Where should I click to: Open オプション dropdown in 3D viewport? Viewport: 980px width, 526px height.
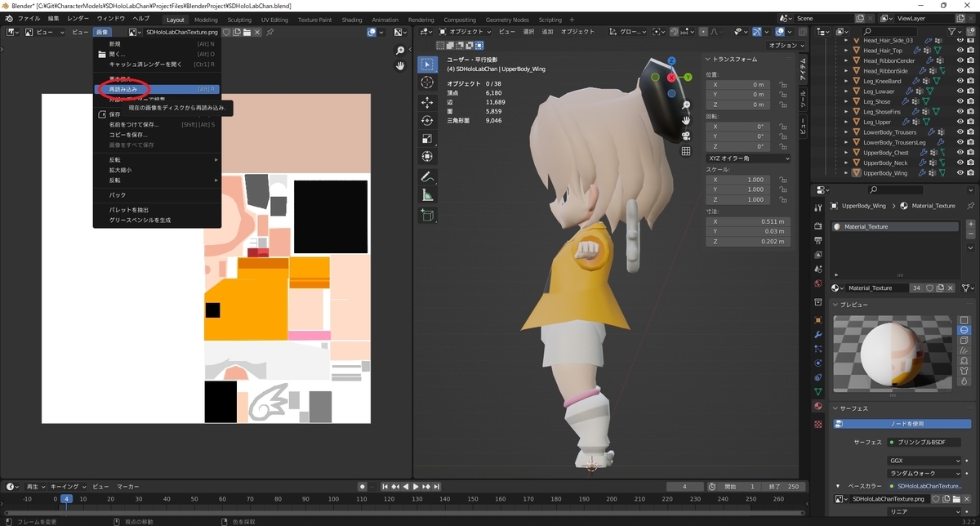pyautogui.click(x=786, y=46)
